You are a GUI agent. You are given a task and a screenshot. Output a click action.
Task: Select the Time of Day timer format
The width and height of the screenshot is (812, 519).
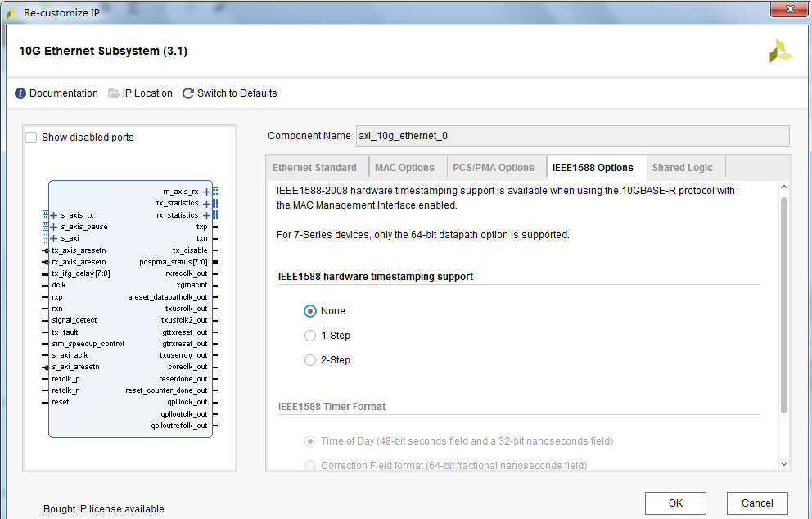[x=310, y=441]
